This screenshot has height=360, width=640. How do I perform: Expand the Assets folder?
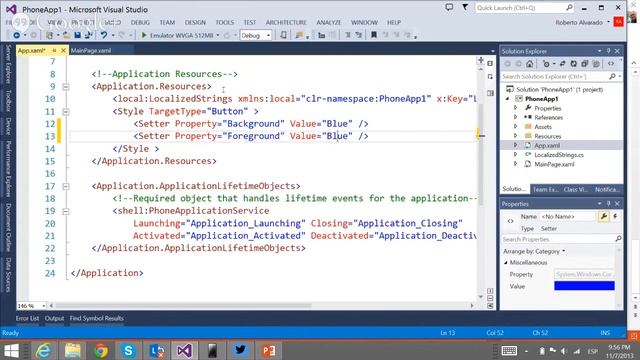pyautogui.click(x=516, y=127)
